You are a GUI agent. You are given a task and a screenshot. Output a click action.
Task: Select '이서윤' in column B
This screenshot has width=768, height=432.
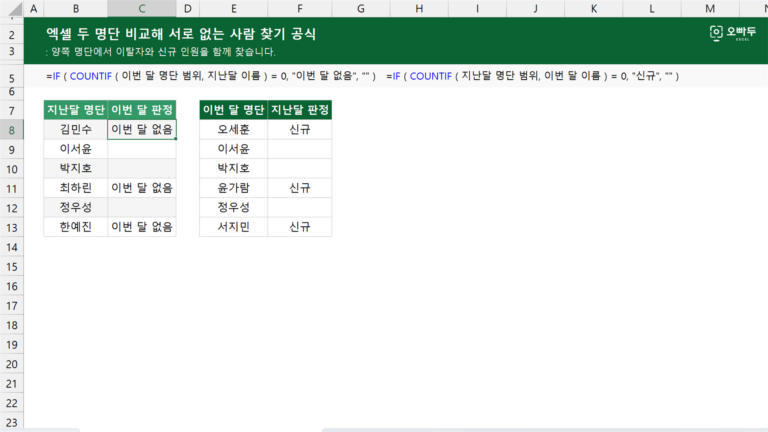tap(75, 149)
